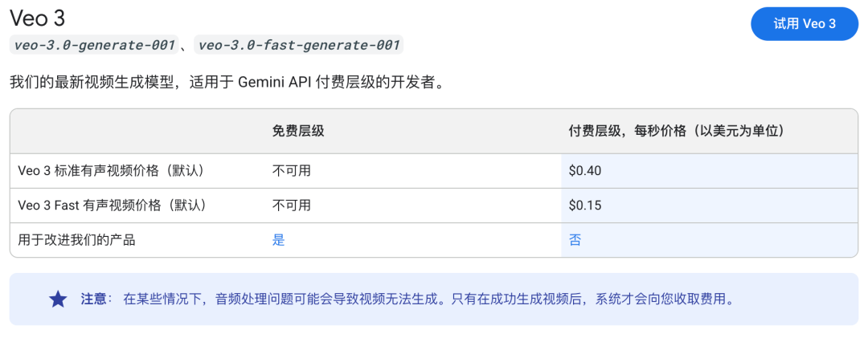Viewport: 868px width, 338px height.
Task: Select the $0.40 price cell
Action: 585,170
